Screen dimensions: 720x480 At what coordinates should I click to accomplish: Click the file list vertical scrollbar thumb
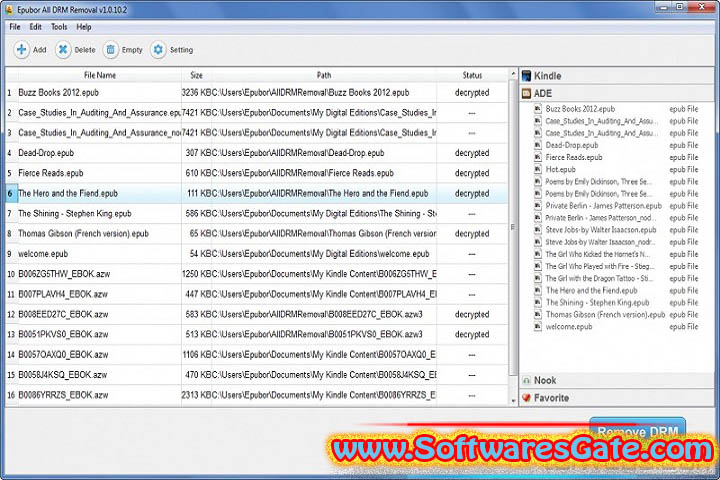(x=513, y=227)
